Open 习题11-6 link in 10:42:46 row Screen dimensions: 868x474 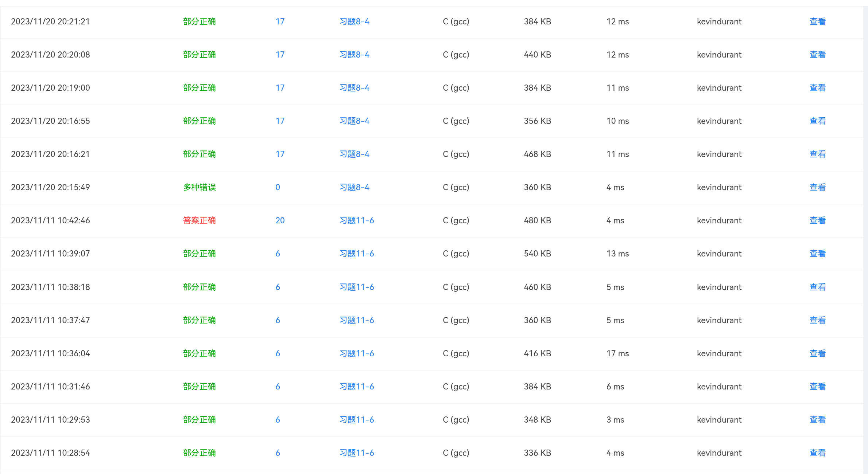coord(356,220)
